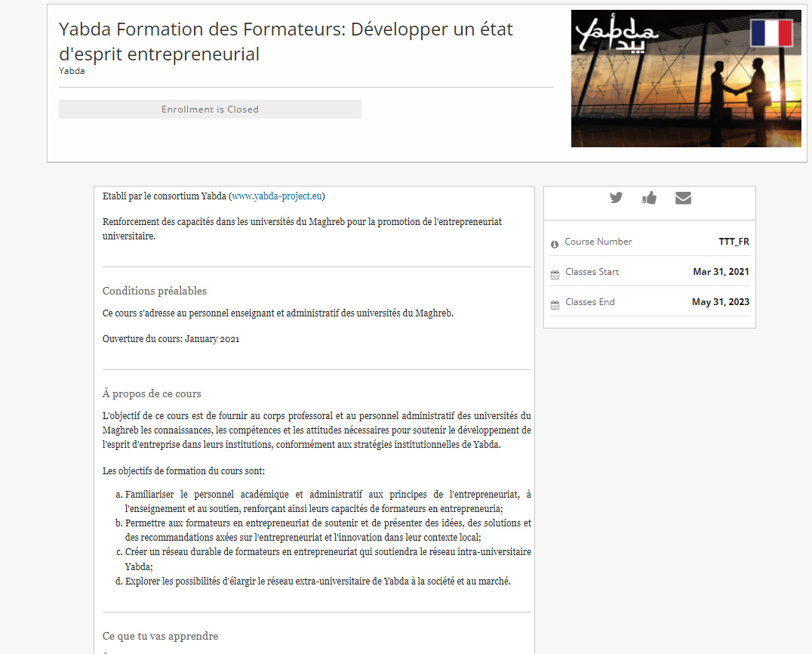812x654 pixels.
Task: Click the Conditions préalables heading
Action: [x=154, y=291]
